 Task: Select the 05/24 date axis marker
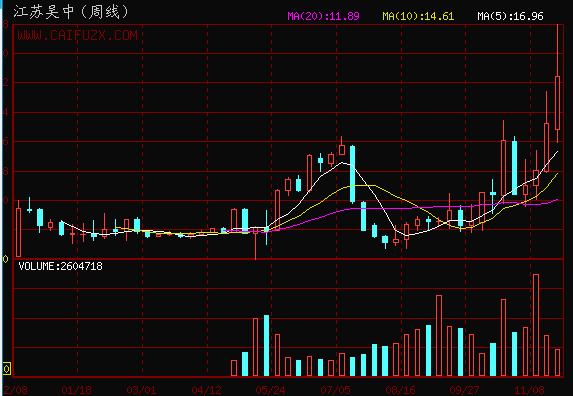pyautogui.click(x=271, y=390)
